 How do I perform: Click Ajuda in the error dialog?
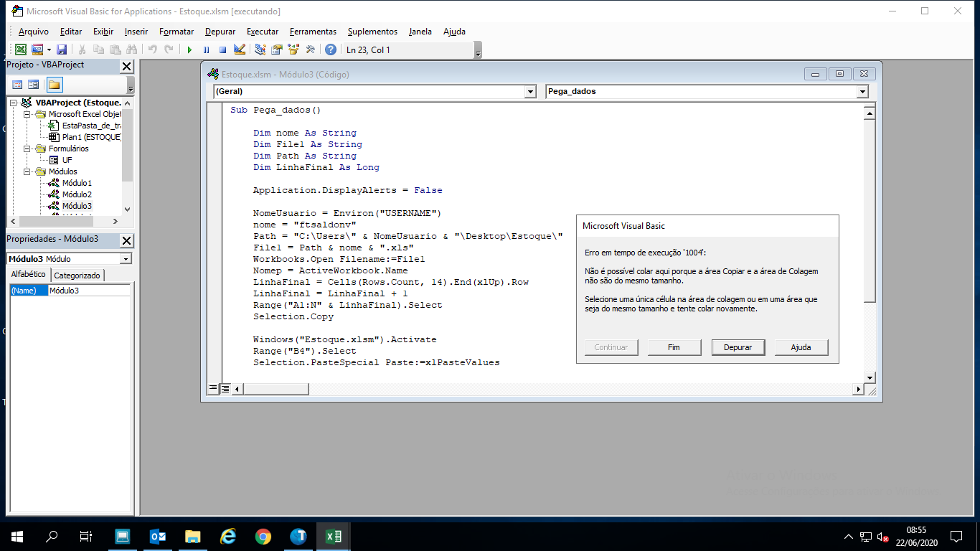801,347
